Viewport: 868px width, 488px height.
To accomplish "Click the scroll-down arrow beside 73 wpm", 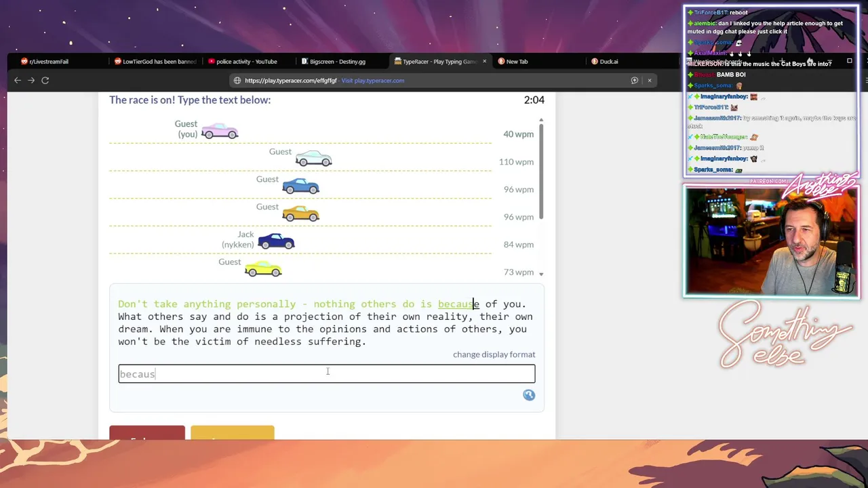I will (541, 273).
